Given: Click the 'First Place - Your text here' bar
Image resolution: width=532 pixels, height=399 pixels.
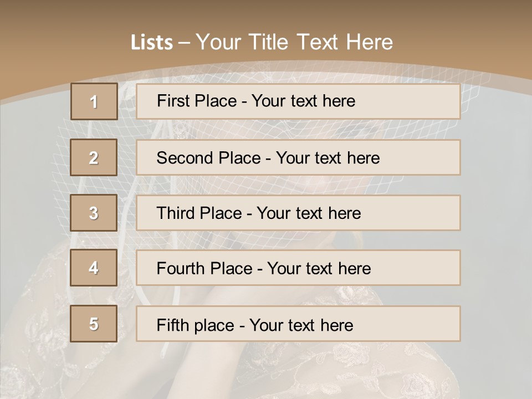Looking at the screenshot, I should [298, 101].
